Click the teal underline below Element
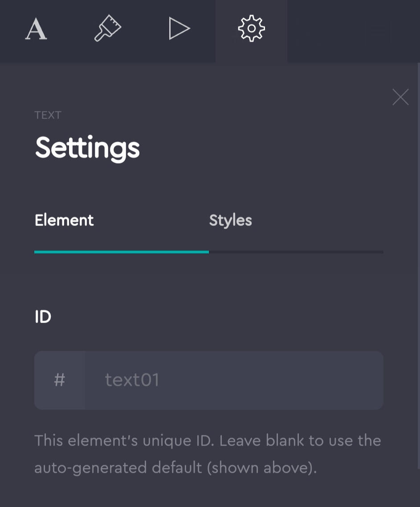Viewport: 420px width, 507px height. tap(121, 252)
